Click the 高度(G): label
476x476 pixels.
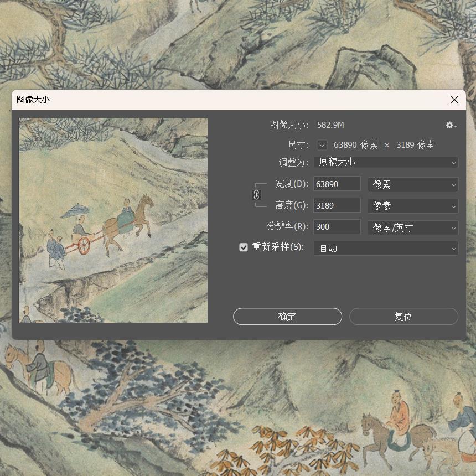292,205
